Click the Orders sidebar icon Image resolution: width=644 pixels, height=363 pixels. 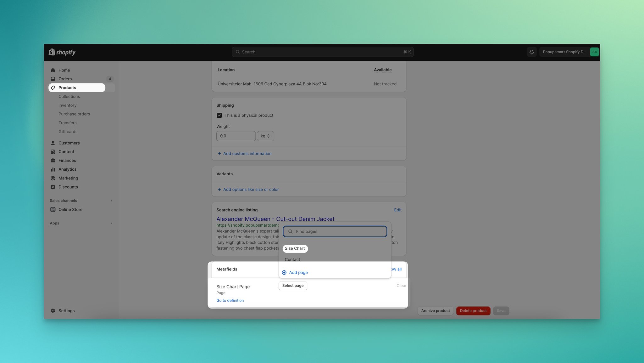pos(53,79)
